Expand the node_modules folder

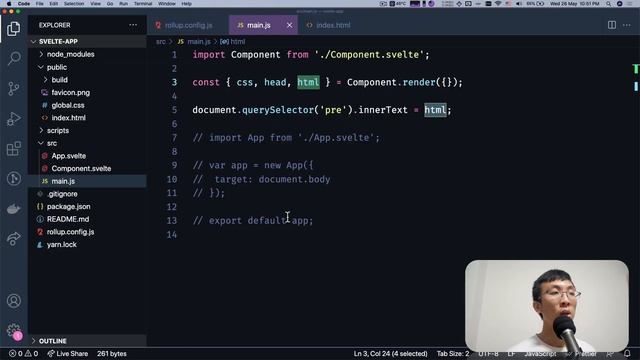pyautogui.click(x=87, y=54)
